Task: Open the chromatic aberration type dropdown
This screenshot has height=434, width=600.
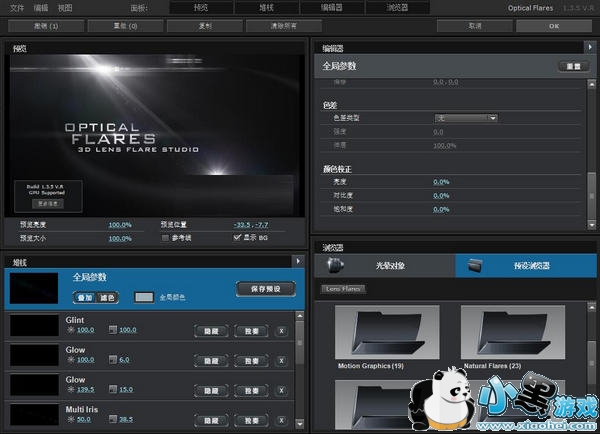Action: pos(466,118)
